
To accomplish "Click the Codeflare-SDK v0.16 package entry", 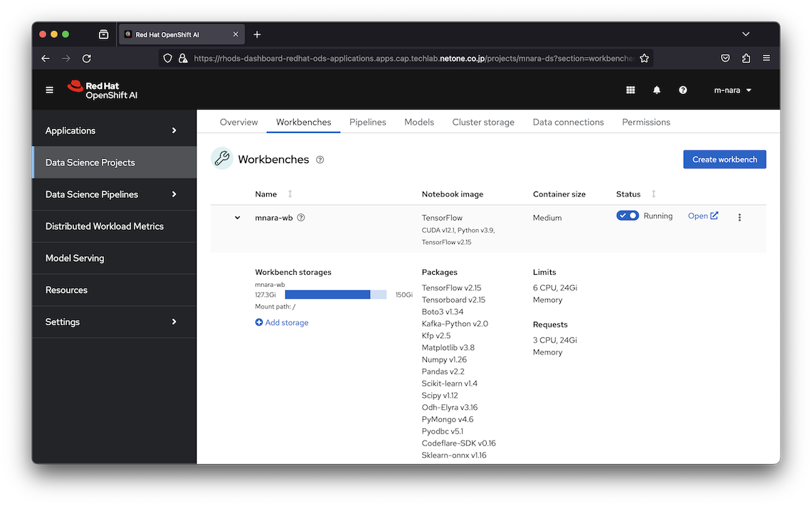I will (x=459, y=443).
